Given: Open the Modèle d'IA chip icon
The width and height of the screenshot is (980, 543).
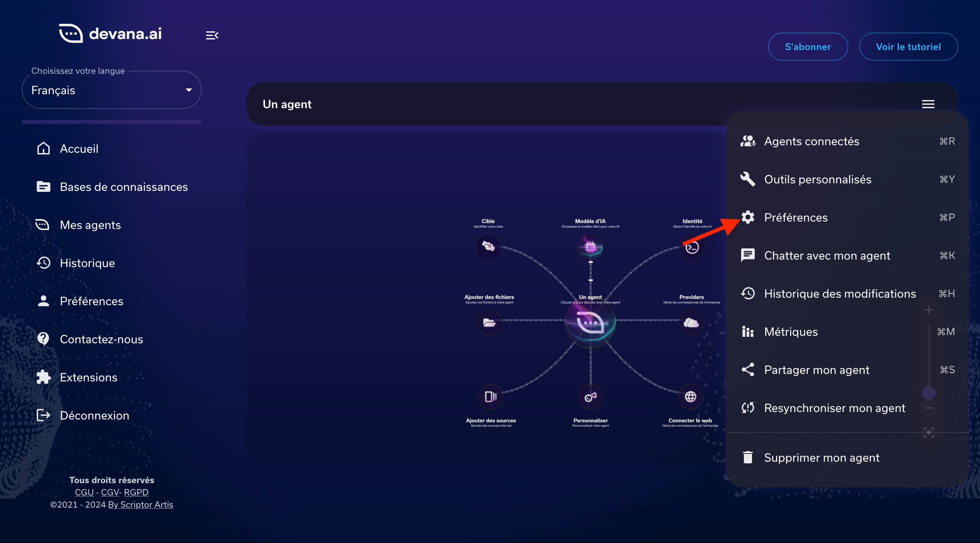Looking at the screenshot, I should (590, 247).
